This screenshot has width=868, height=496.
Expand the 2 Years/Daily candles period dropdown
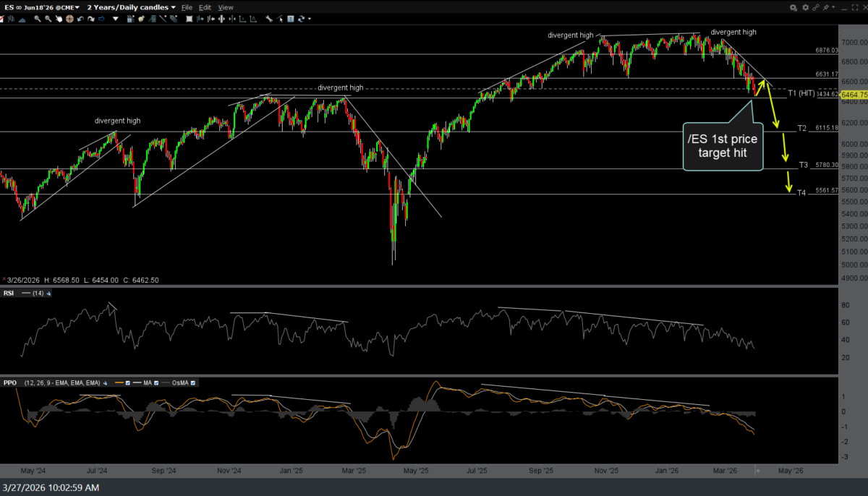pyautogui.click(x=132, y=7)
